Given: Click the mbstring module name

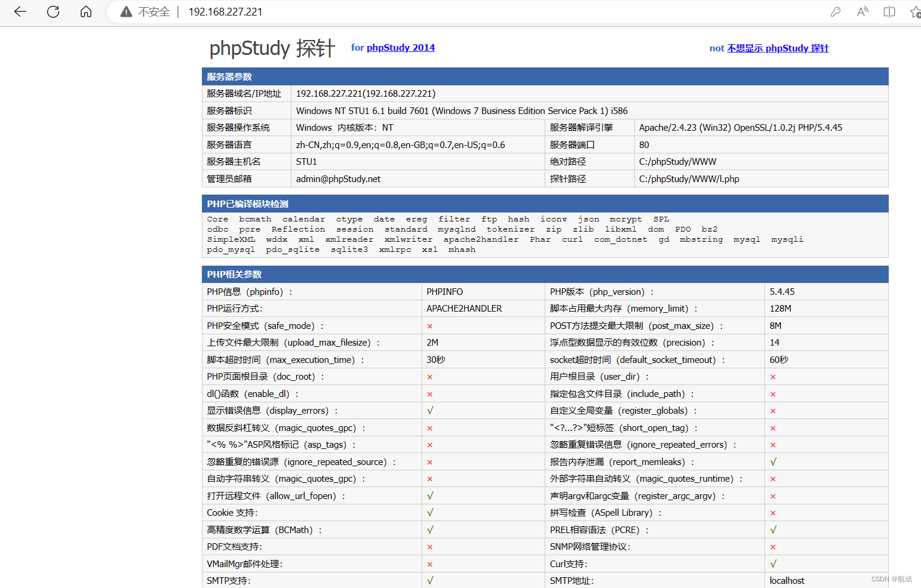Looking at the screenshot, I should coord(701,239).
